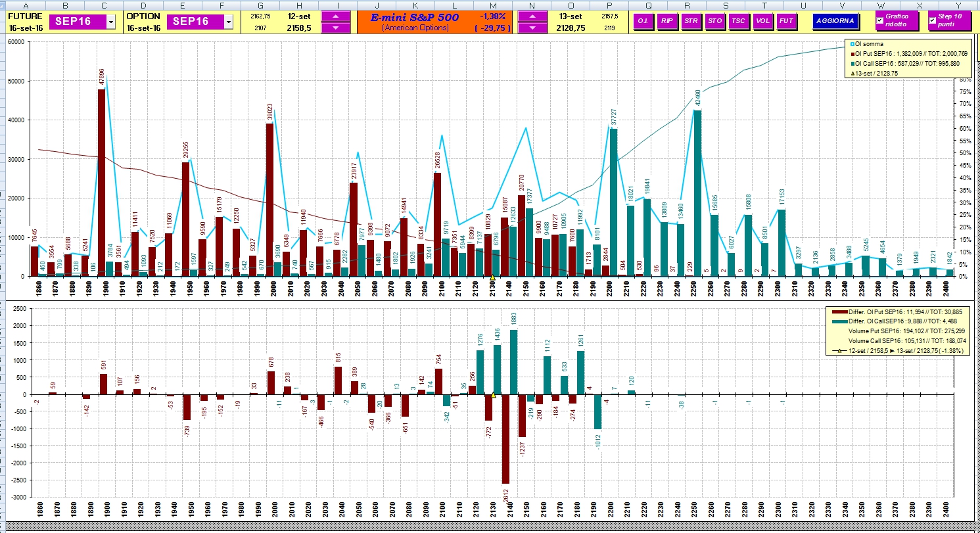Image resolution: width=980 pixels, height=533 pixels.
Task: Select column header H
Action: (300, 5)
